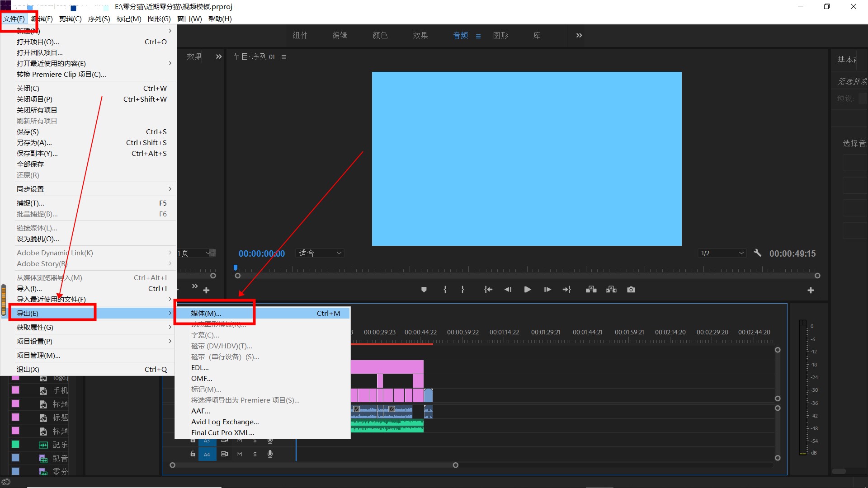Image resolution: width=868 pixels, height=488 pixels.
Task: Expand the workspace overflow chevrons
Action: (x=579, y=35)
